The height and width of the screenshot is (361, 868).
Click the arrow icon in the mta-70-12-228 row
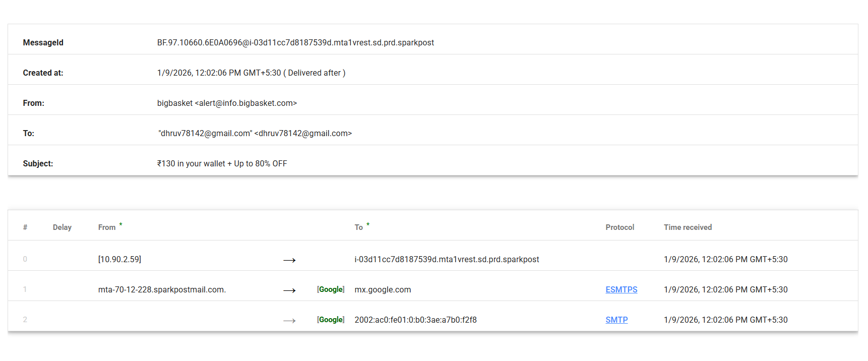tap(289, 290)
